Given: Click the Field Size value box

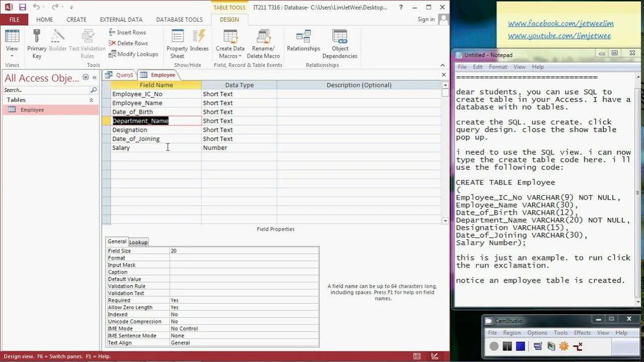Looking at the screenshot, I should [244, 251].
